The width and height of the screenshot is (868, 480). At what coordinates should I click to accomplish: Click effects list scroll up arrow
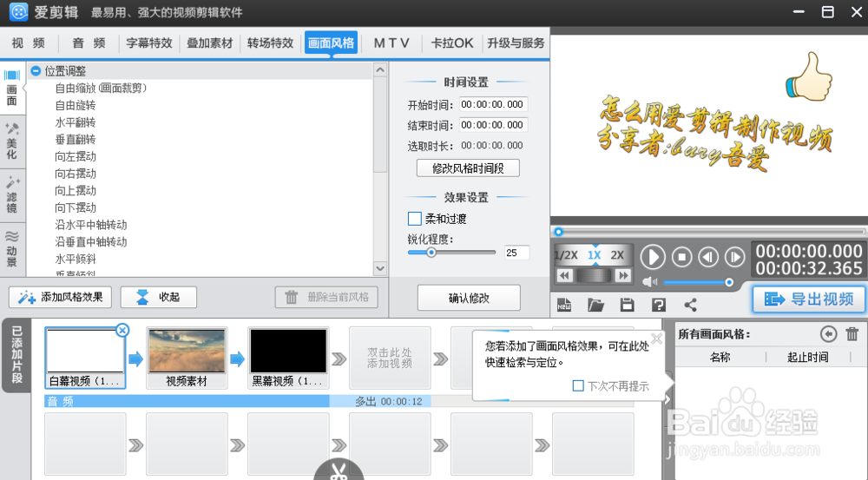point(380,69)
